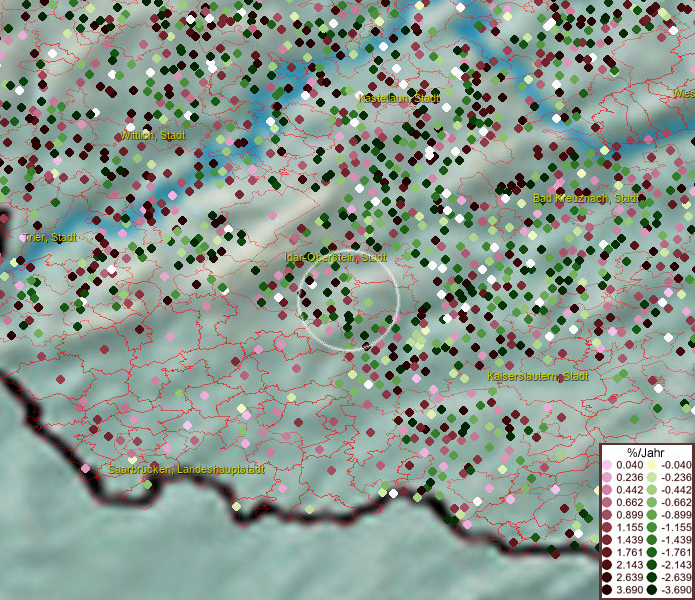Select the 1.155 legend color dot
Viewport: 695px width, 600px height.
point(607,527)
